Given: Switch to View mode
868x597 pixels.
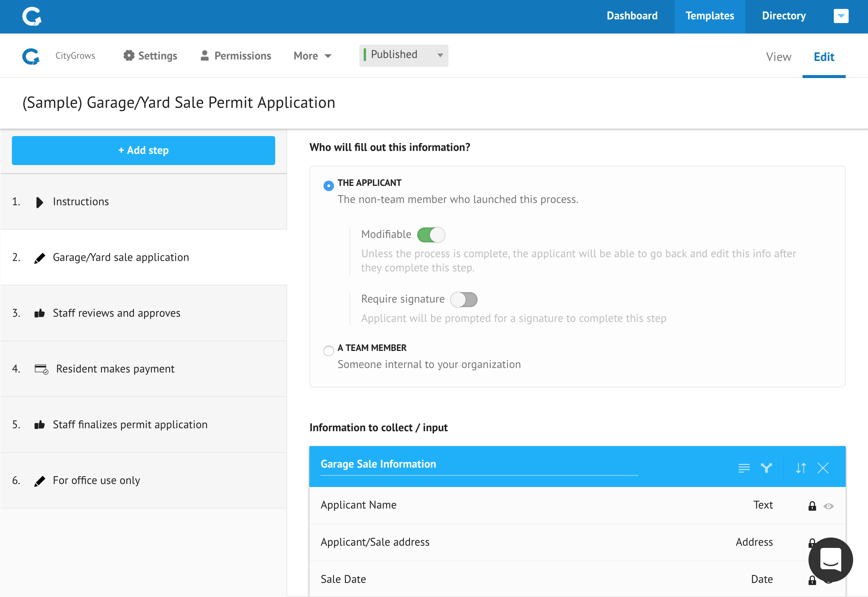Looking at the screenshot, I should [x=778, y=57].
